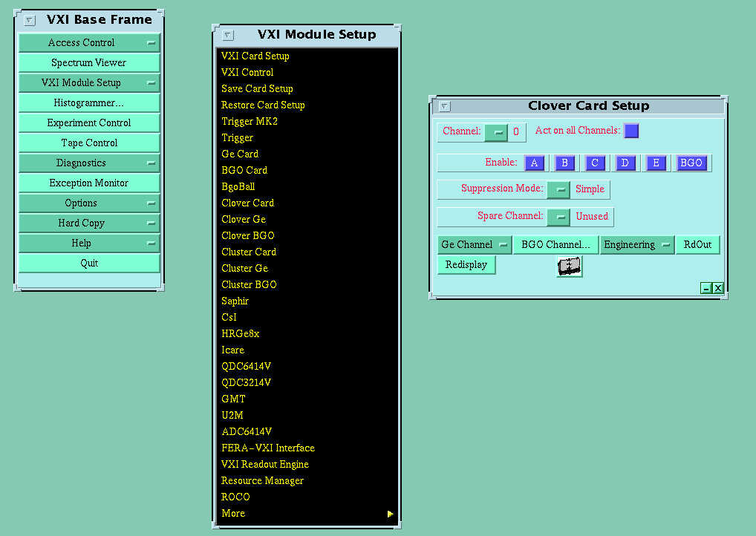Click the small X icon in Clover Card Setup
Image resolution: width=756 pixels, height=536 pixels.
coord(718,288)
